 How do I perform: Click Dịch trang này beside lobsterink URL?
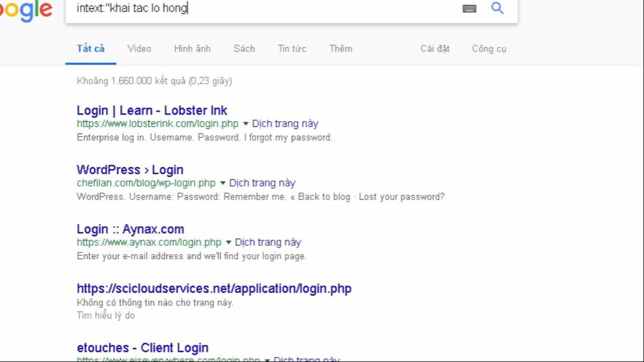pos(285,123)
